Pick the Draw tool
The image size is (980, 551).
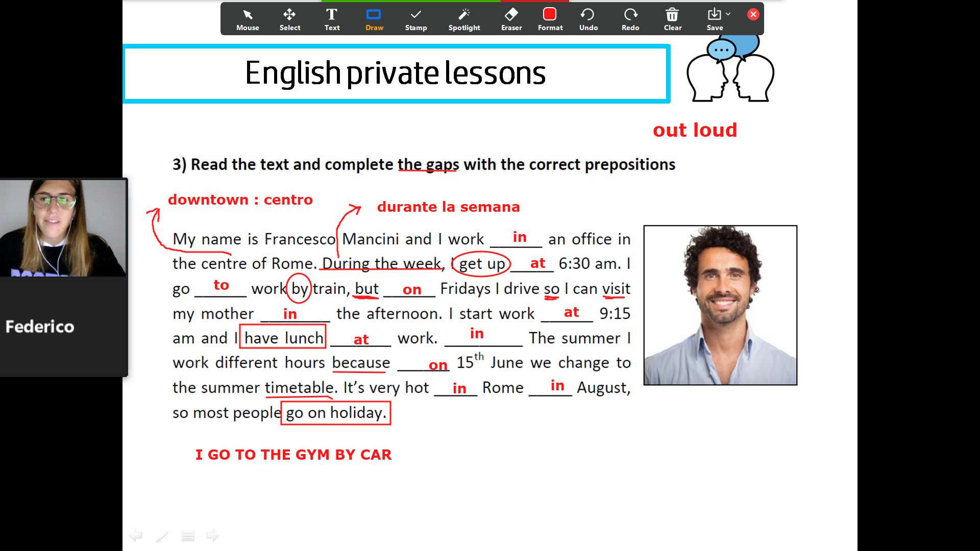click(374, 19)
